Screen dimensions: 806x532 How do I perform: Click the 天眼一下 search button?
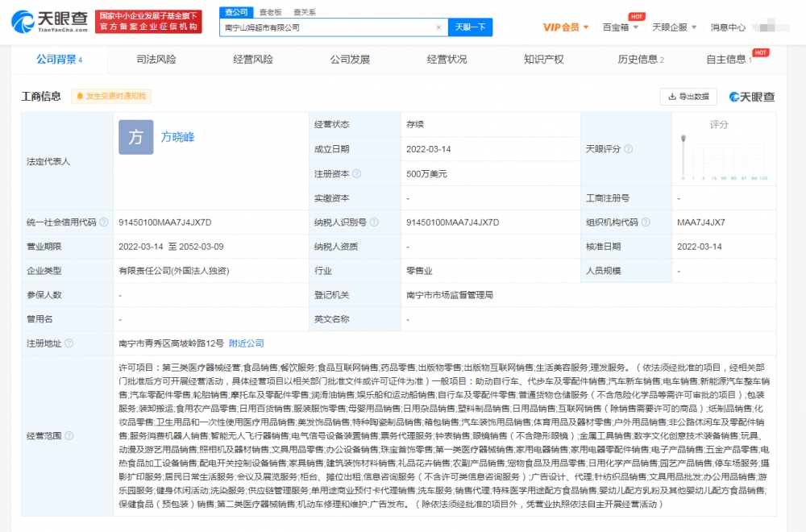471,27
